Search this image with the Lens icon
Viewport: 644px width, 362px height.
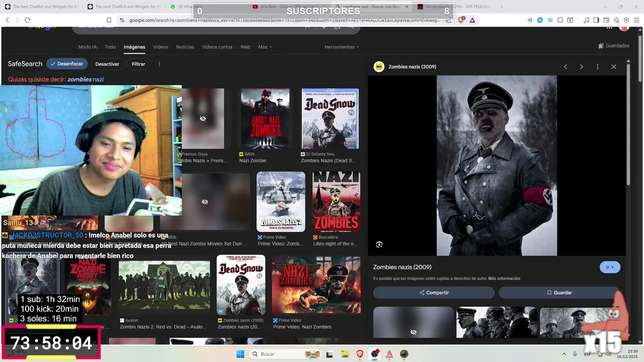pos(379,244)
